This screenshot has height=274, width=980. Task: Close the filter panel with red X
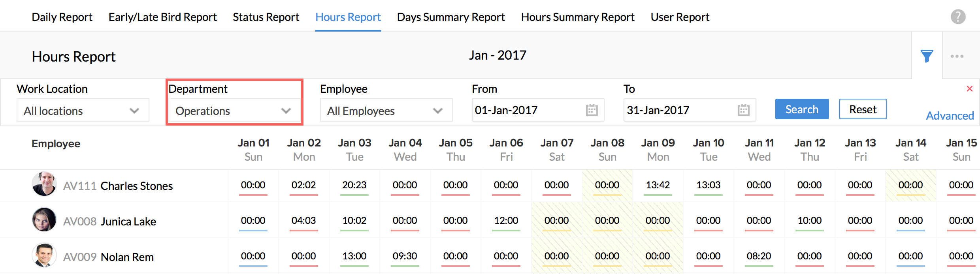969,88
